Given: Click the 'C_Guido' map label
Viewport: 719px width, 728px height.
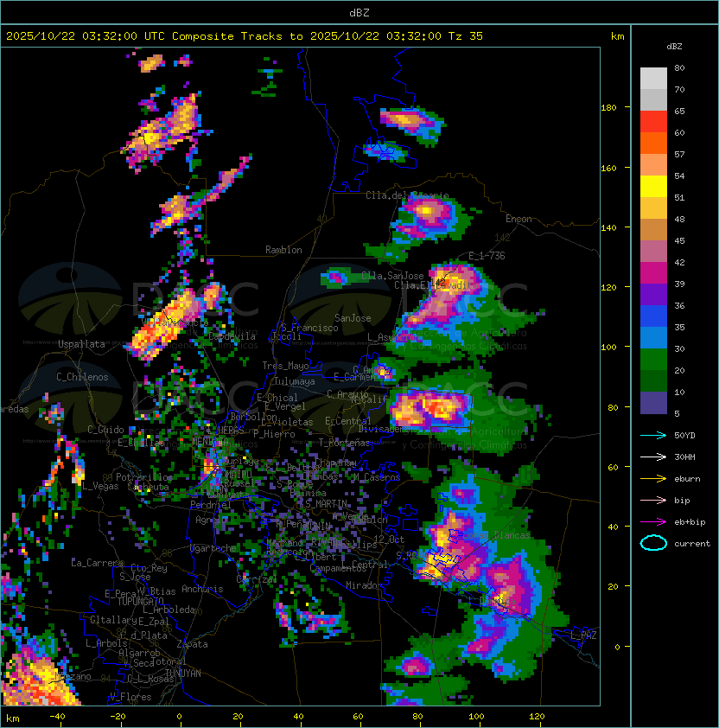Looking at the screenshot, I should pyautogui.click(x=105, y=430).
